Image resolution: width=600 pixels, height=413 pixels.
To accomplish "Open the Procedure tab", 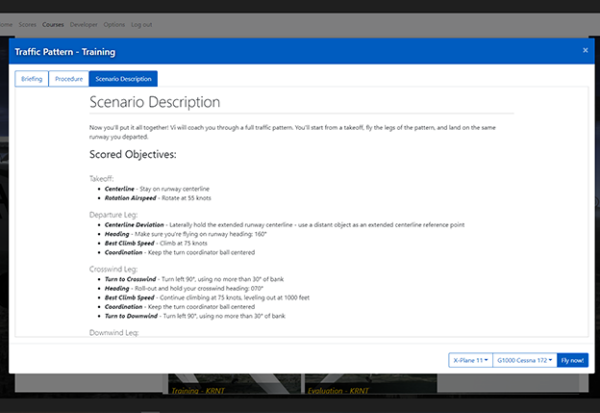I will pos(68,78).
